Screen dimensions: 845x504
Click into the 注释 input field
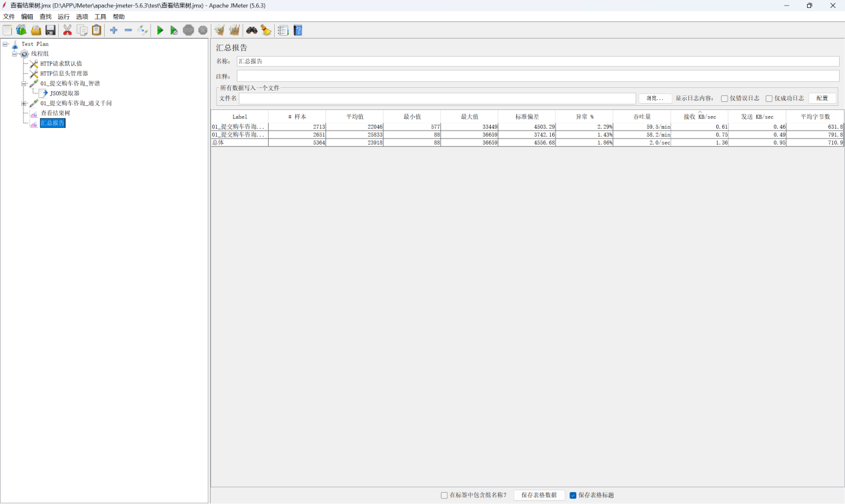coord(538,76)
